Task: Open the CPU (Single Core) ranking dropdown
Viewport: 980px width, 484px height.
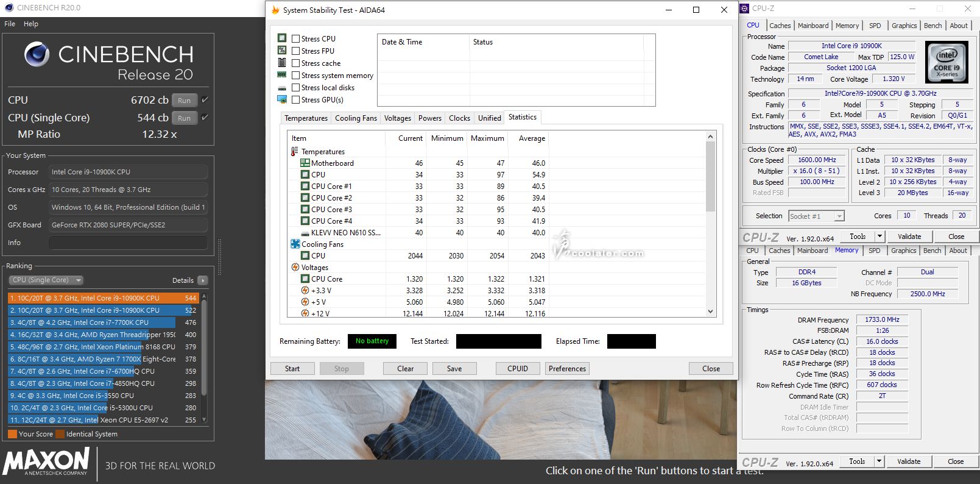Action: [x=46, y=280]
